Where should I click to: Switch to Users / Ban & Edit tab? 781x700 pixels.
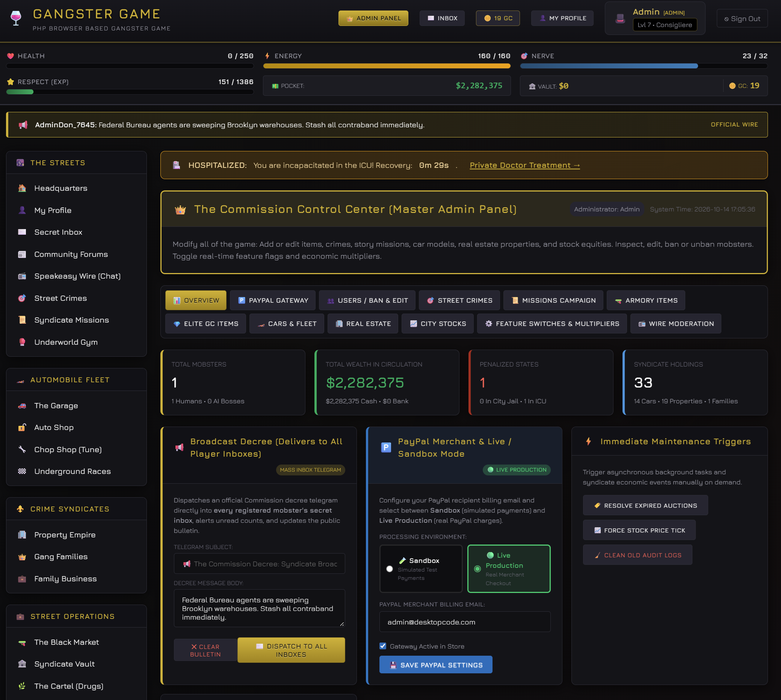coord(367,300)
